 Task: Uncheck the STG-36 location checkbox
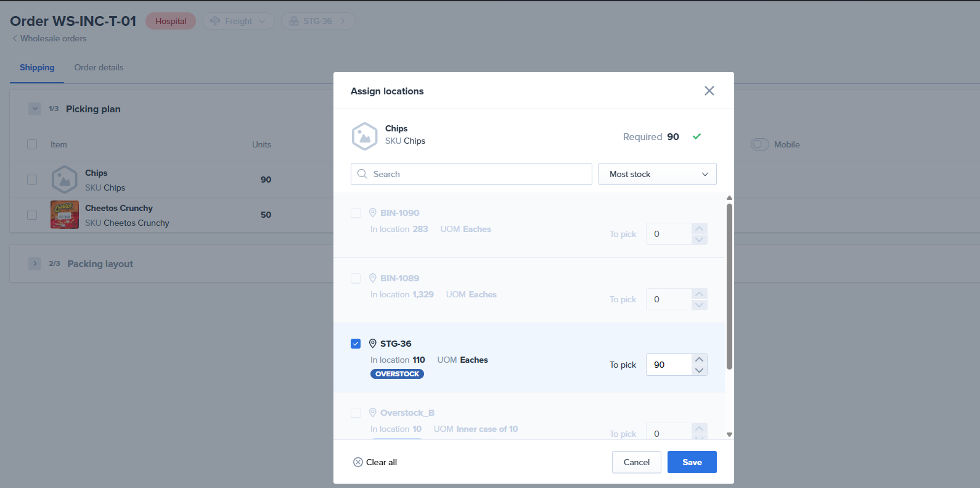click(x=356, y=344)
